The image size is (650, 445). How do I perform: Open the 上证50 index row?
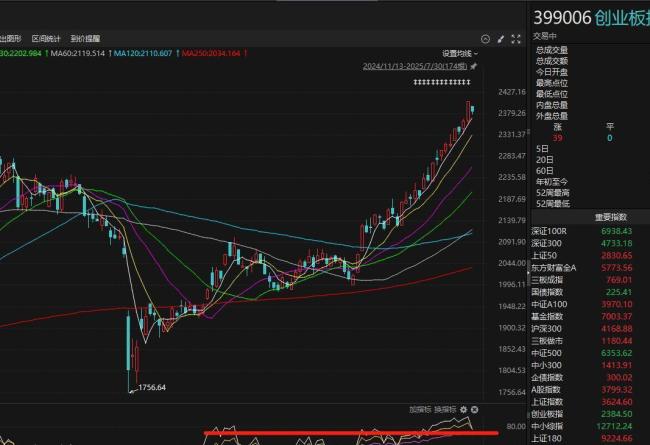click(590, 255)
